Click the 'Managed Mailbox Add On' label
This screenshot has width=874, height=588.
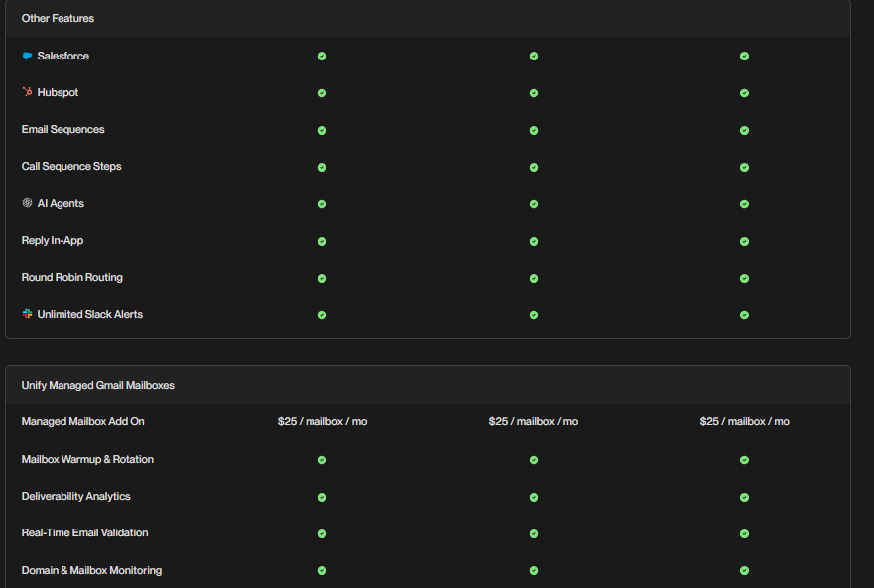coord(82,421)
